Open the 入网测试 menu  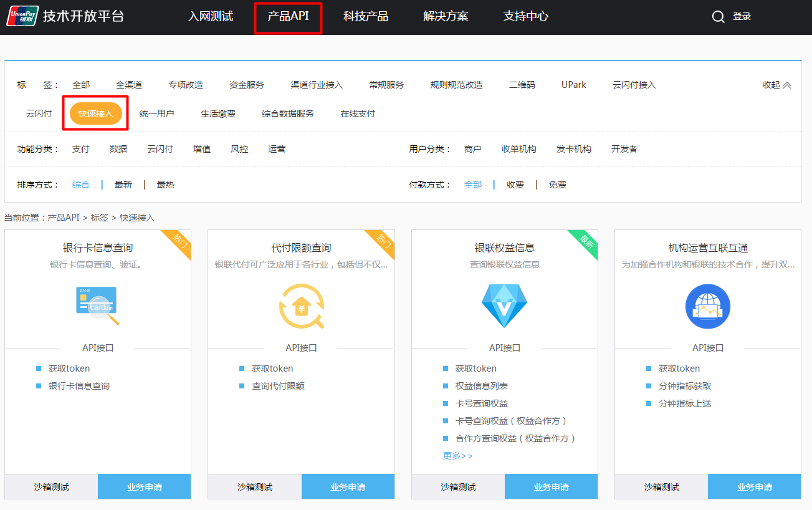[211, 17]
